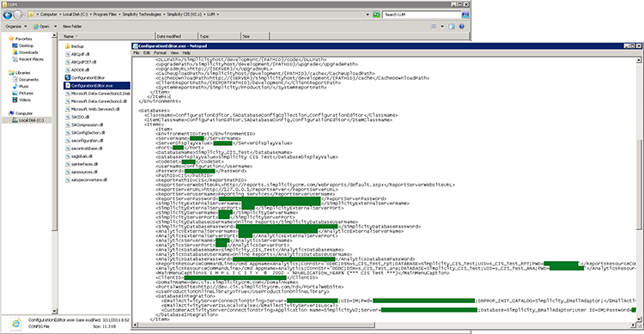
Task: Open Notepad's File menu
Action: [x=137, y=53]
